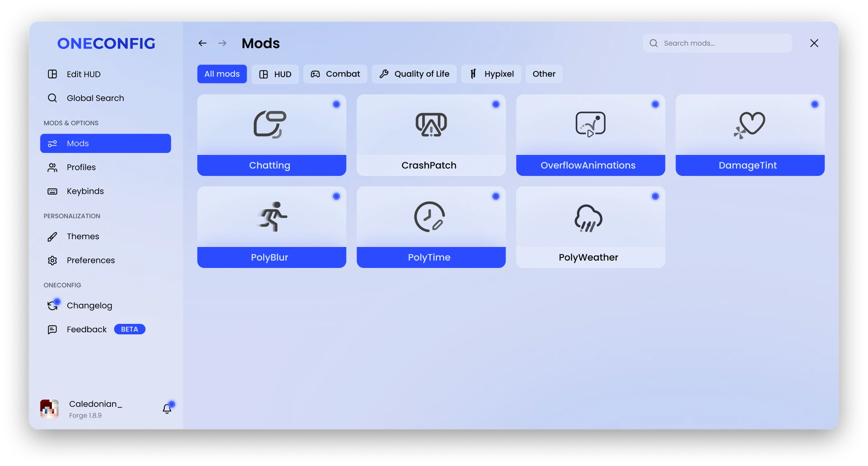Click the blue dot on OverflowAnimations card
Screen dimensions: 868x466
pos(655,105)
